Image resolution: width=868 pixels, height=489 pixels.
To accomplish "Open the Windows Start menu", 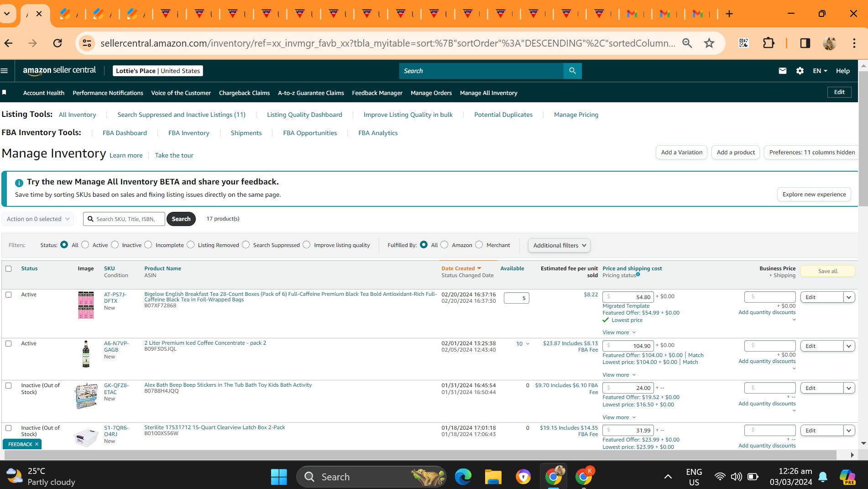I will pos(278,477).
